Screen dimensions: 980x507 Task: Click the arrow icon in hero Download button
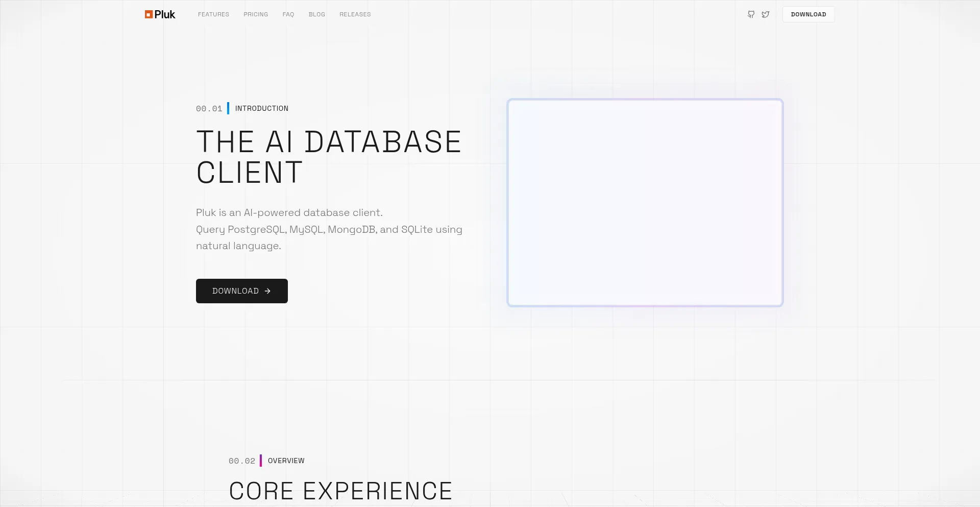point(267,291)
